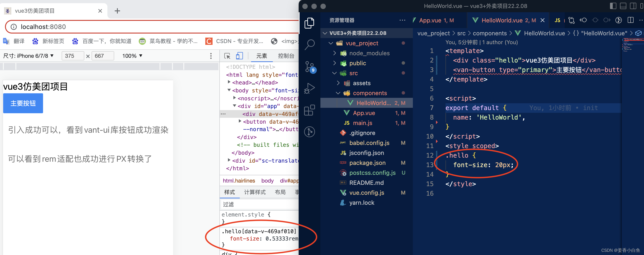
Task: Toggle bottom panel layout icon in title bar
Action: [x=623, y=6]
